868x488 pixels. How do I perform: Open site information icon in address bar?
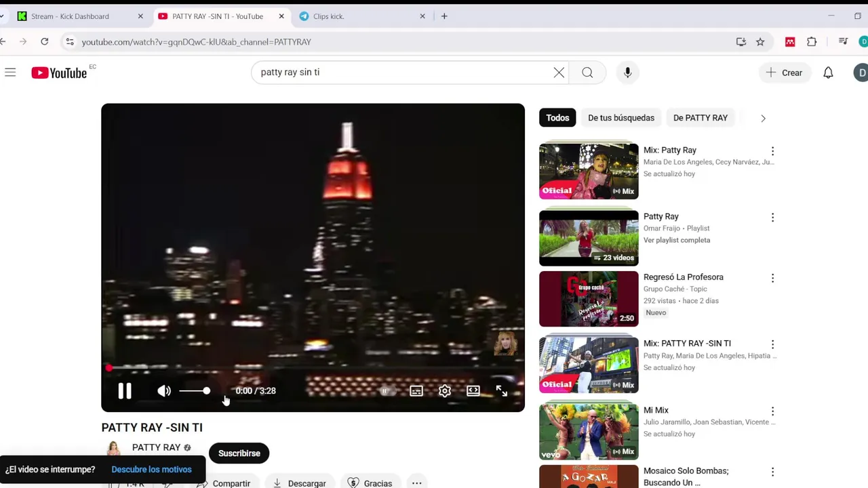[69, 42]
